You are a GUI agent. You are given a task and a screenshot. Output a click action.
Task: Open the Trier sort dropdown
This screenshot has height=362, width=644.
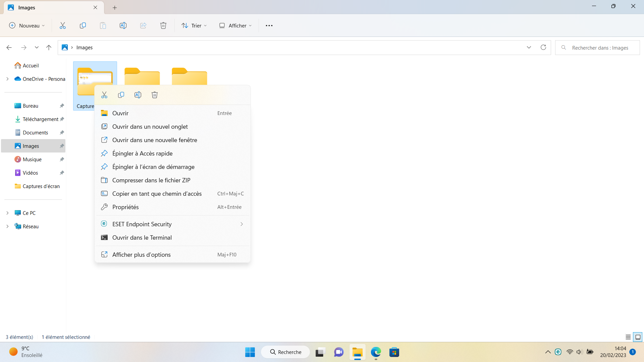pos(194,25)
